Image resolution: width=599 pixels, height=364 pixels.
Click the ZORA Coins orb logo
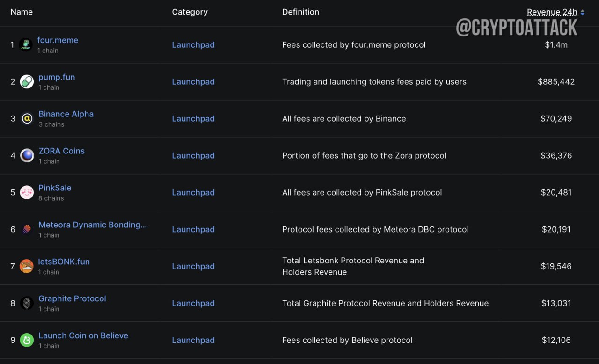click(27, 156)
